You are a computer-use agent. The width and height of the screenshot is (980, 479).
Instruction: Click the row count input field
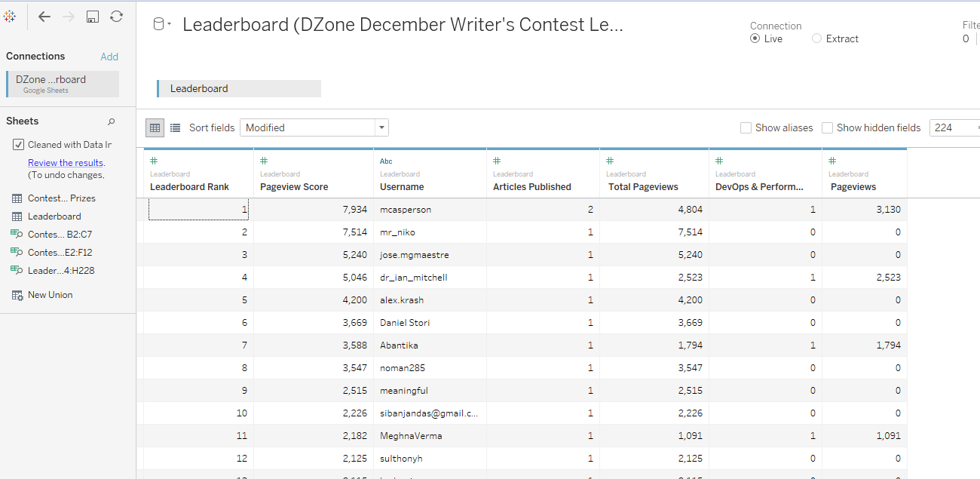(x=952, y=128)
